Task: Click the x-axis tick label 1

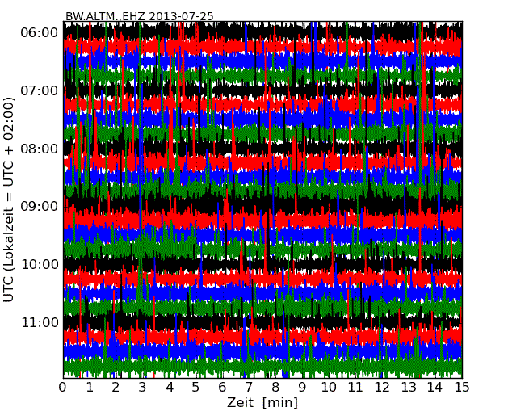Action: pos(90,388)
